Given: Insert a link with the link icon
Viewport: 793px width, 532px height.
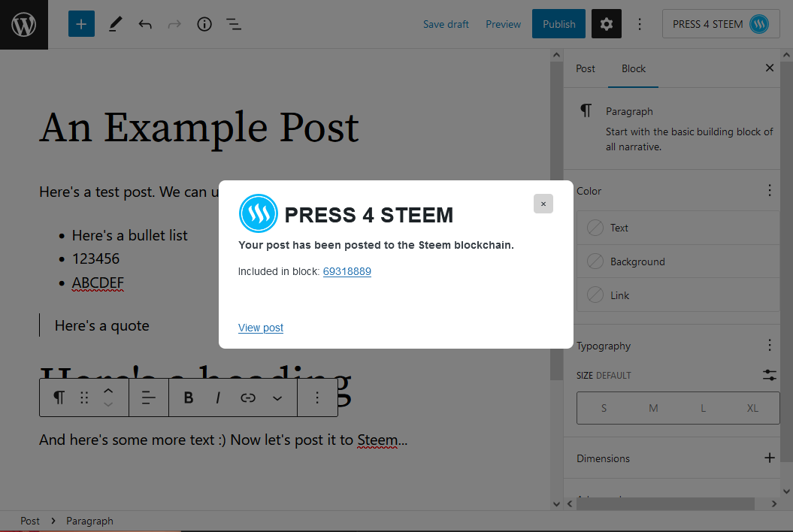Looking at the screenshot, I should (248, 398).
